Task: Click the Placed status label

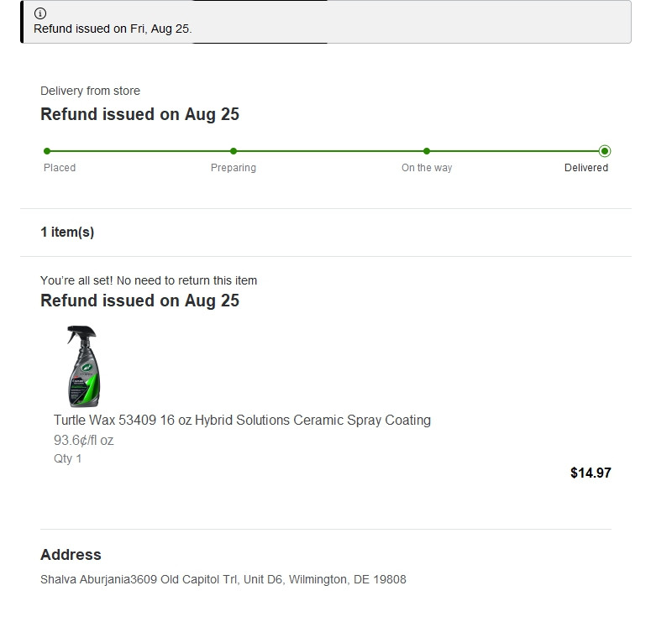Action: [x=60, y=168]
